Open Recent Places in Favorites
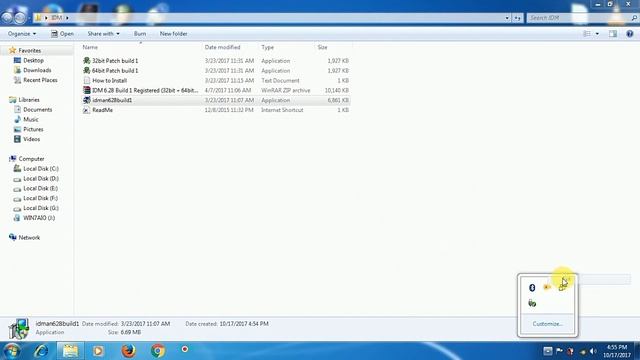 click(40, 80)
